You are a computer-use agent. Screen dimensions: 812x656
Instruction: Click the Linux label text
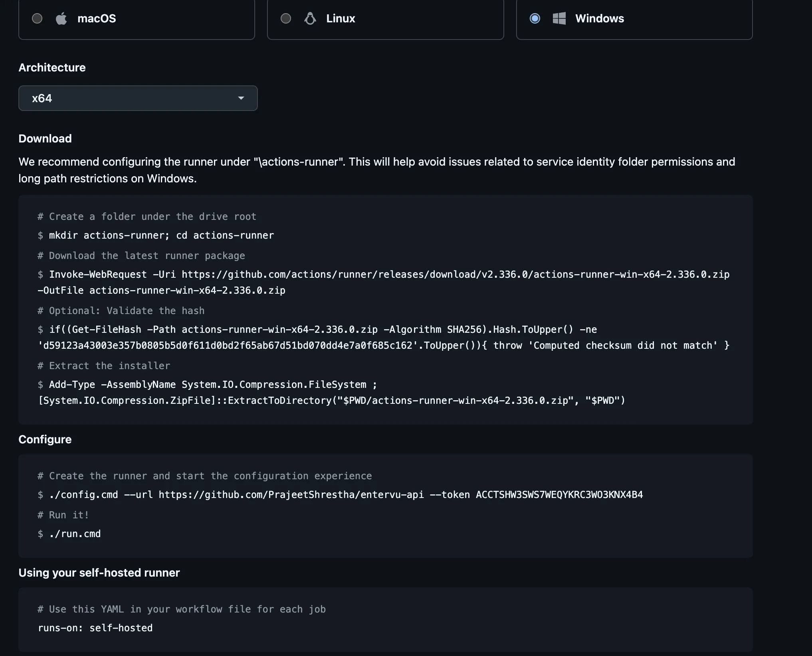tap(341, 18)
